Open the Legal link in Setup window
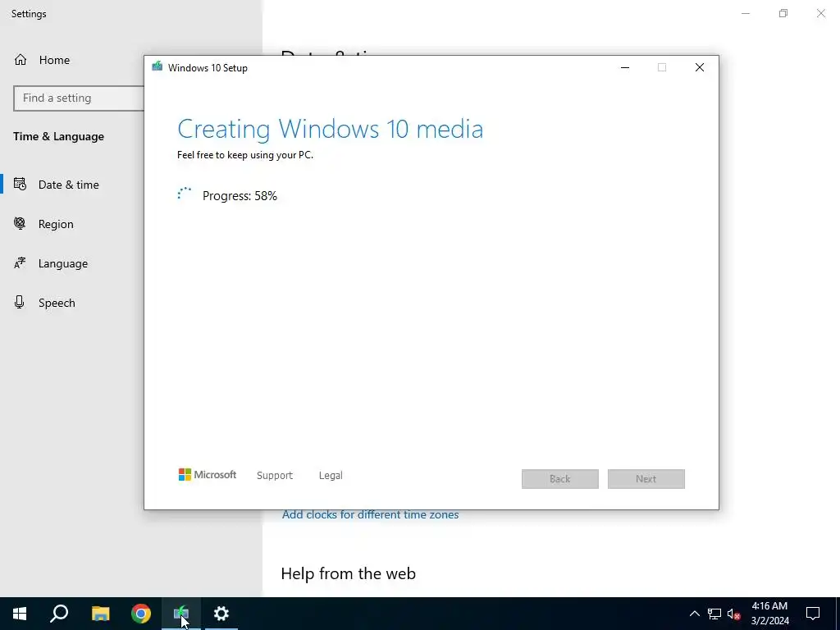 click(331, 475)
